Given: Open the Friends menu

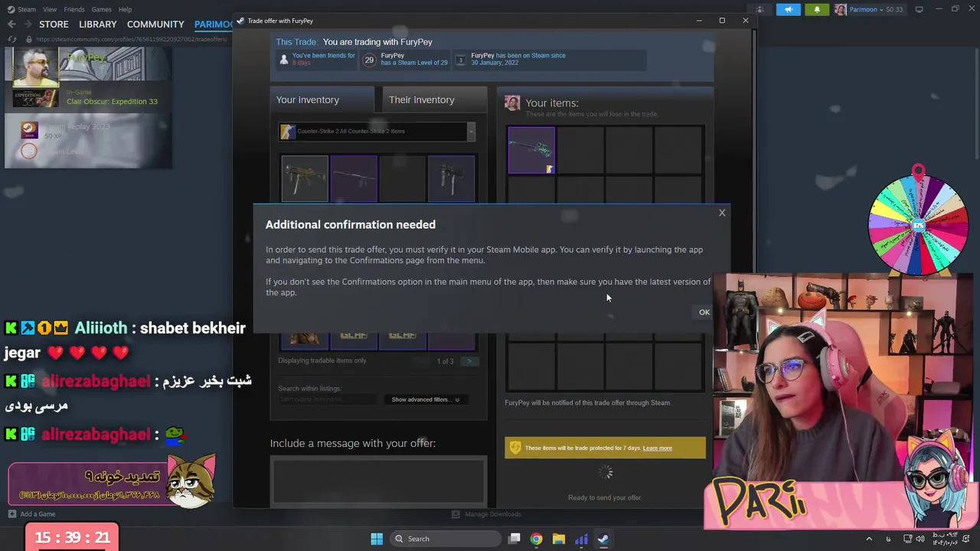Looking at the screenshot, I should click(x=74, y=9).
